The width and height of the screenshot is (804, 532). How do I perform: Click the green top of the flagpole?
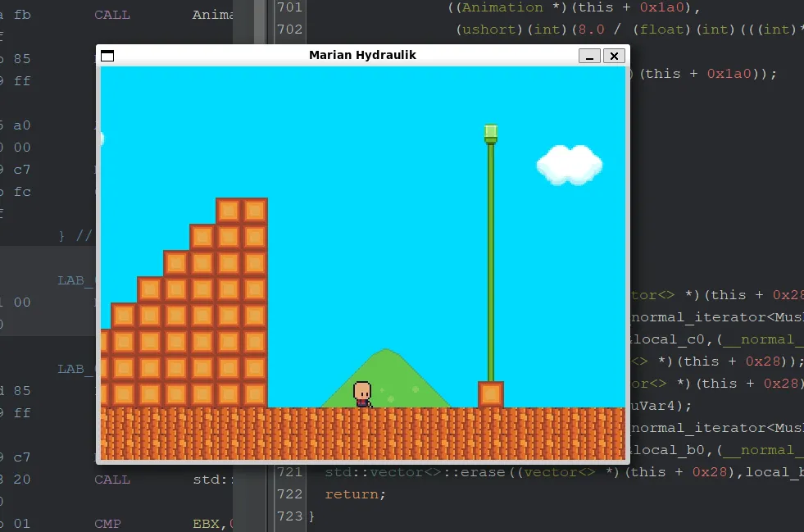(x=491, y=133)
